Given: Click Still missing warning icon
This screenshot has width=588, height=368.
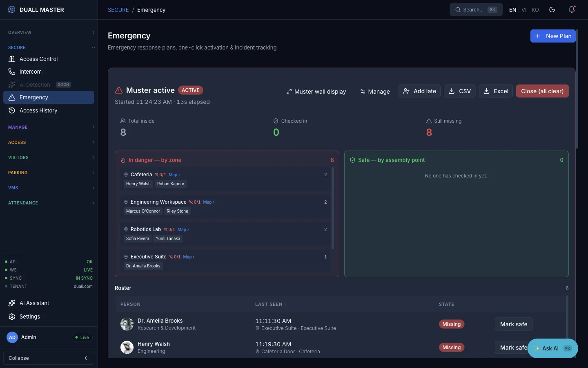Looking at the screenshot, I should click(429, 121).
